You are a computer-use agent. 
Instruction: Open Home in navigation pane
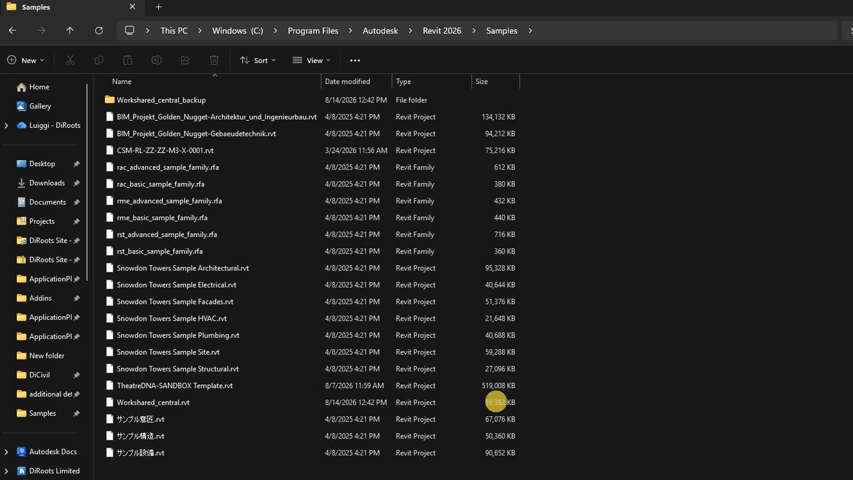(39, 87)
